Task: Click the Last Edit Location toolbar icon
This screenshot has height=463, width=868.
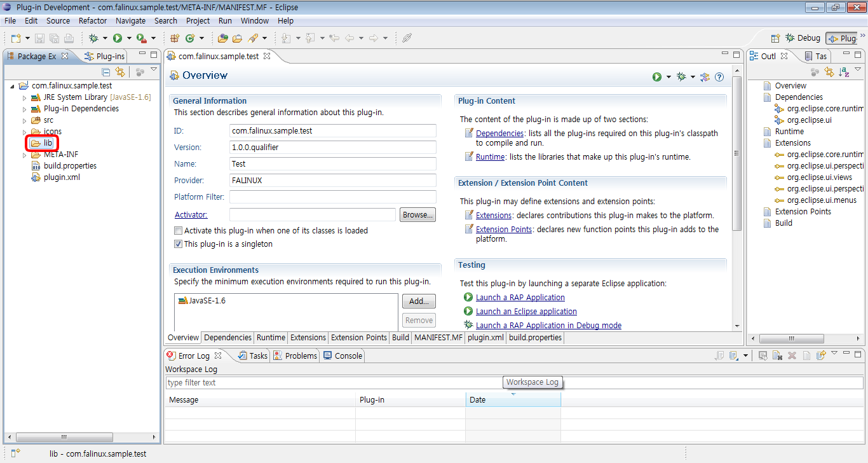Action: (x=334, y=38)
